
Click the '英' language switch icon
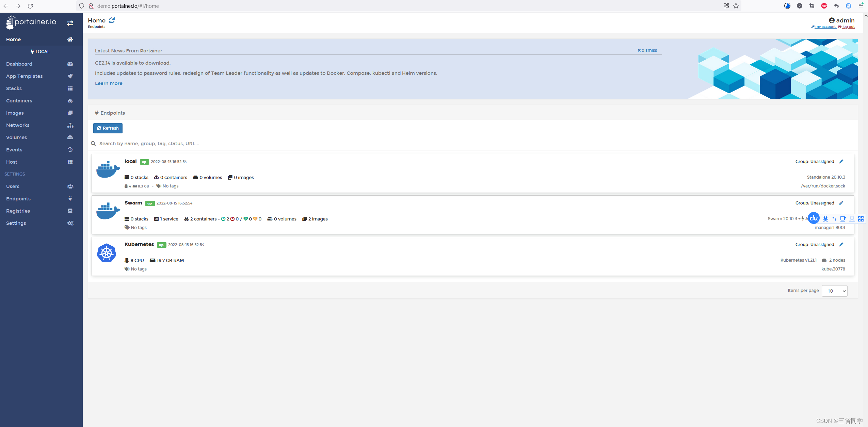[825, 219]
